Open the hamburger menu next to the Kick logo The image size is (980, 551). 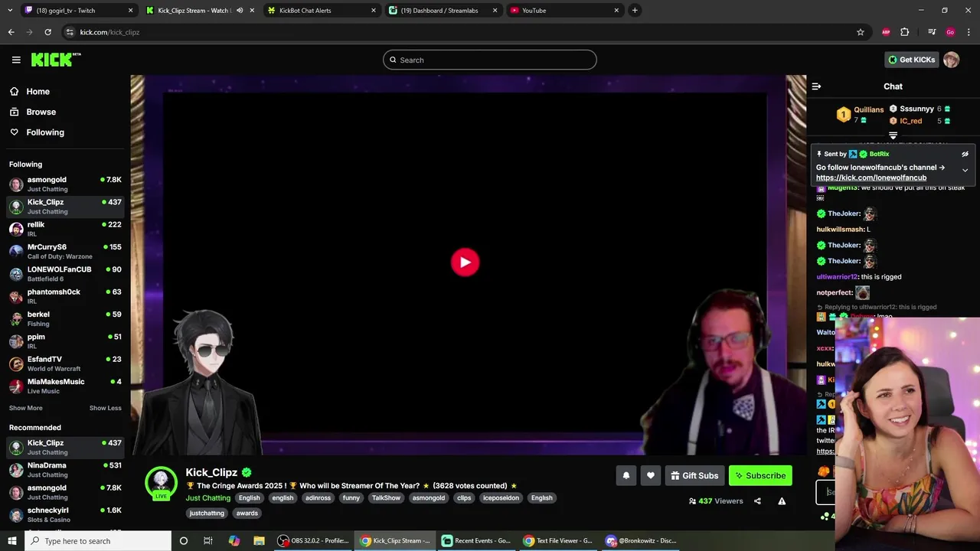16,60
